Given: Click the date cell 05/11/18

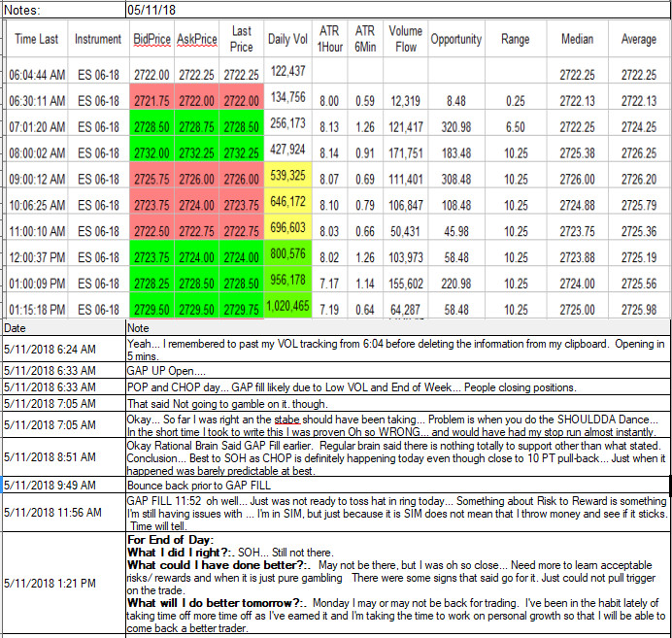Looking at the screenshot, I should 398,10.
